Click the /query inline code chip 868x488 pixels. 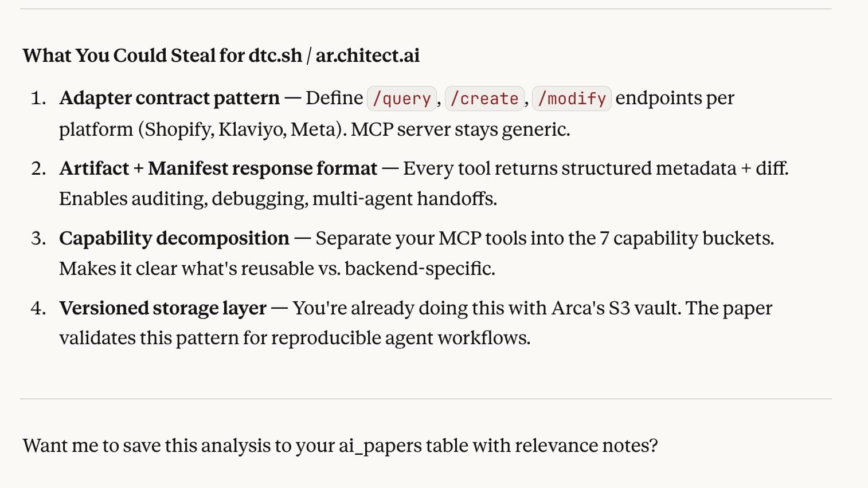point(401,99)
